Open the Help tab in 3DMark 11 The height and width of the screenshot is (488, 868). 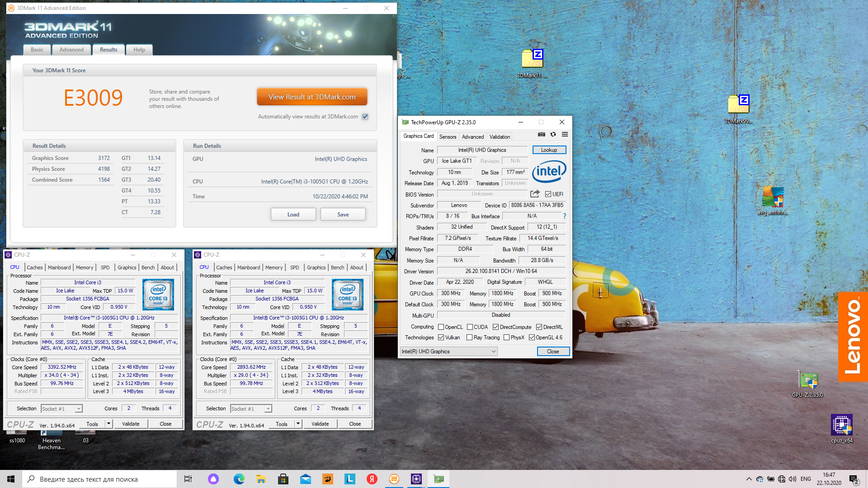pyautogui.click(x=139, y=50)
